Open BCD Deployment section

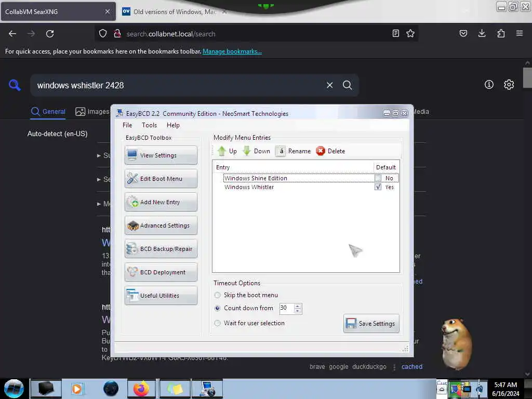161,272
